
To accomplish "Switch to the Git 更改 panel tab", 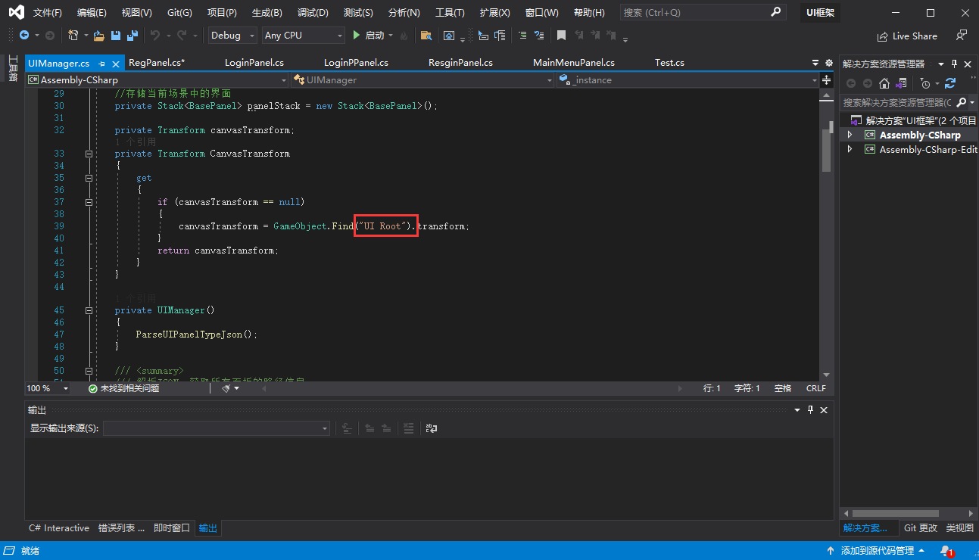I will pyautogui.click(x=920, y=528).
